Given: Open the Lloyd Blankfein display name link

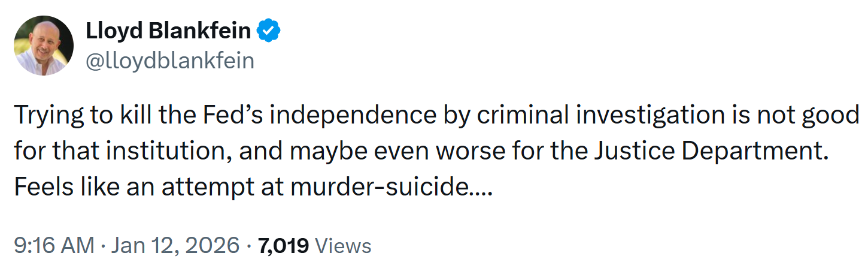Looking at the screenshot, I should click(x=168, y=31).
